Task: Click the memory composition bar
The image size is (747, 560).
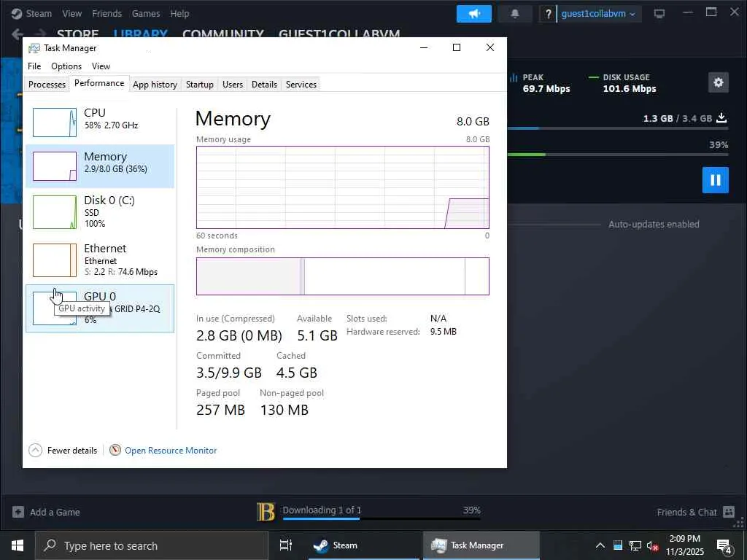Action: point(343,276)
